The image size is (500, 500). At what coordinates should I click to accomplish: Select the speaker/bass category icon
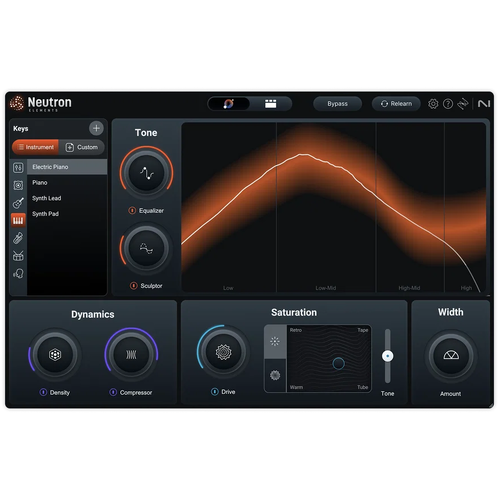(x=18, y=185)
